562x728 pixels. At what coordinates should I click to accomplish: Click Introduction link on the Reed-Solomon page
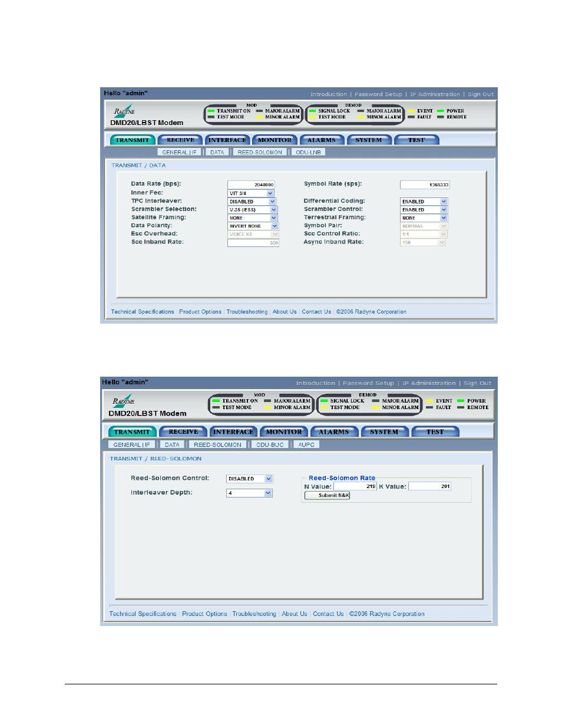pyautogui.click(x=315, y=383)
